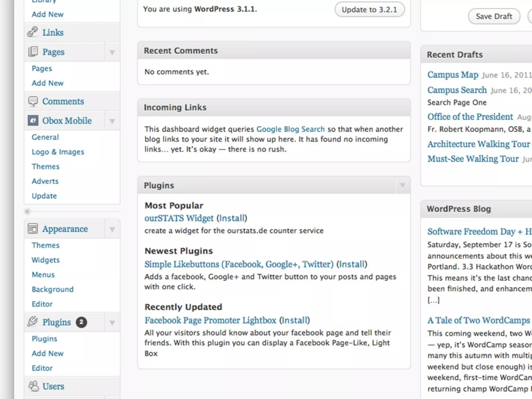
Task: Click the Pages icon in sidebar
Action: [33, 51]
